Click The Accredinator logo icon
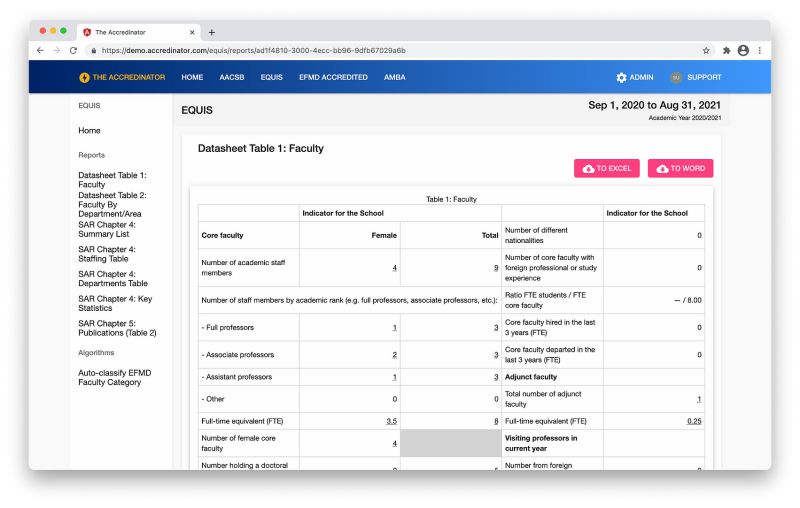The image size is (800, 508). (x=84, y=78)
